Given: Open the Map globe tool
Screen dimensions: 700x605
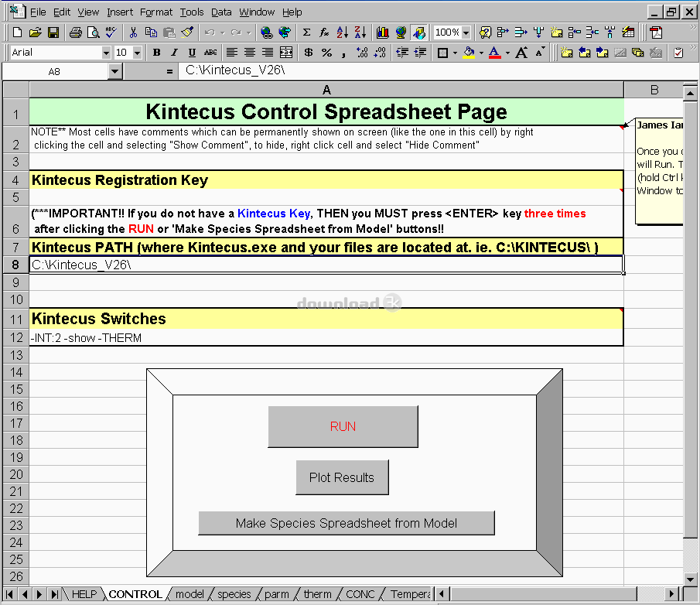Looking at the screenshot, I should click(x=401, y=32).
